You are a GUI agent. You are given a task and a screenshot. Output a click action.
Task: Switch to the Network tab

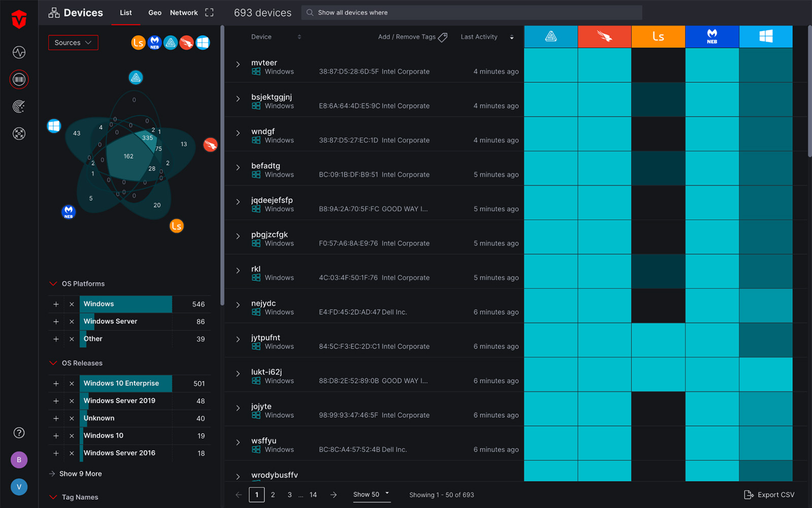click(184, 13)
